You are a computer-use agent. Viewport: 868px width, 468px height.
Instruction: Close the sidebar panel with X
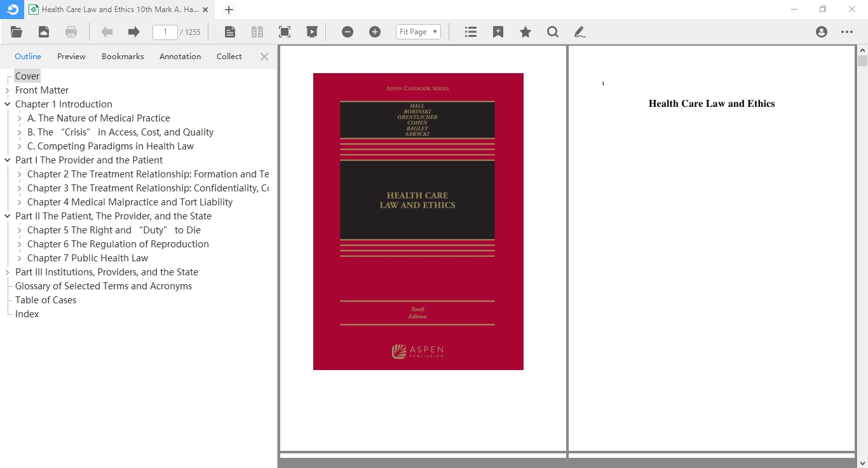264,57
